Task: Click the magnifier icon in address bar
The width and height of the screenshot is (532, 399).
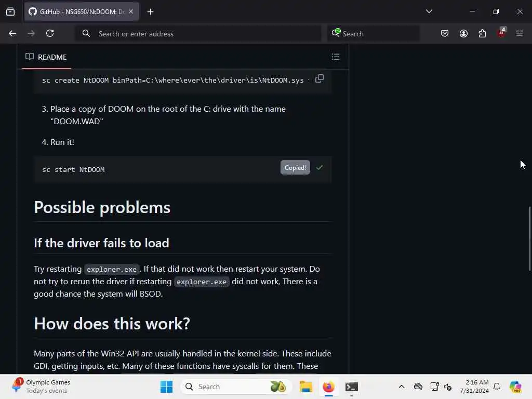Action: 86,33
